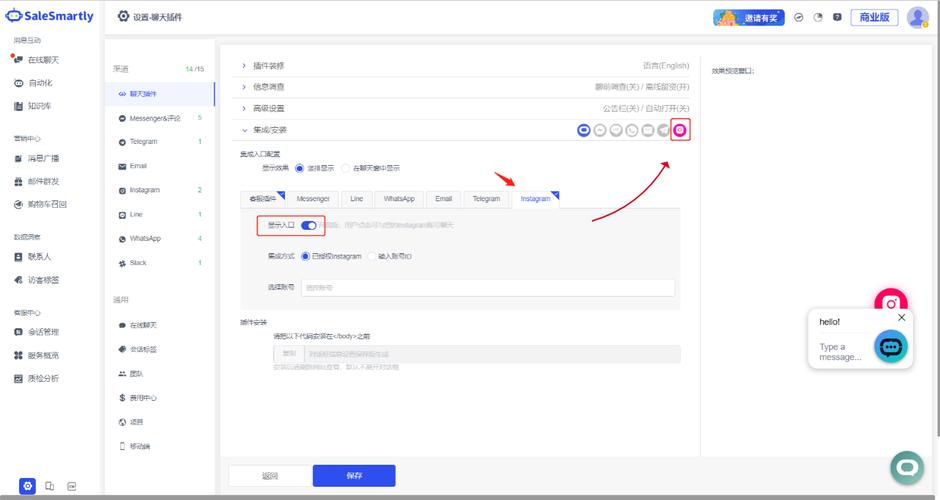Select the 竖排显示 radio button
The height and width of the screenshot is (500, 940).
pos(299,168)
